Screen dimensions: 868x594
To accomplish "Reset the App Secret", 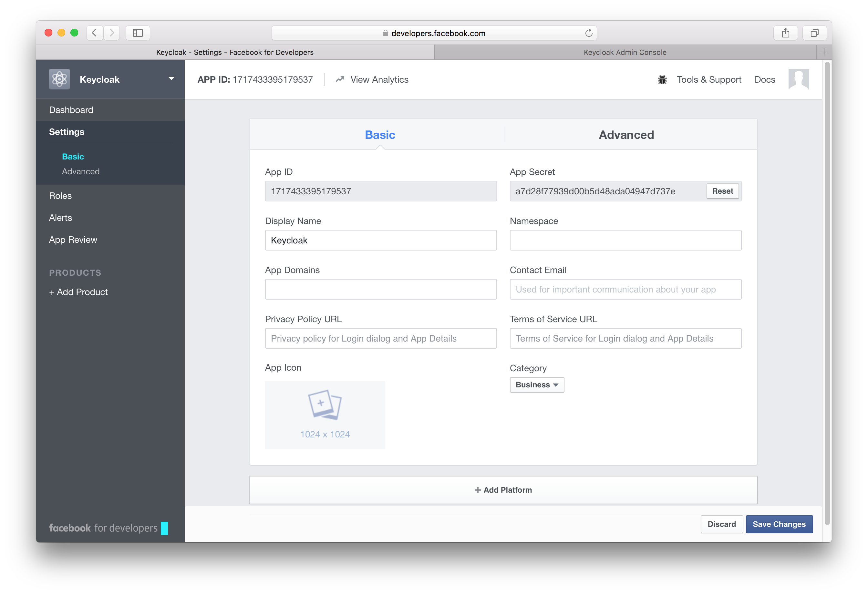I will [x=722, y=191].
